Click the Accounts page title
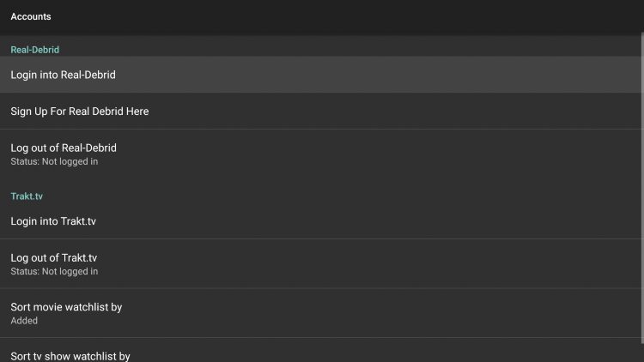Image resolution: width=644 pixels, height=362 pixels. click(x=31, y=17)
